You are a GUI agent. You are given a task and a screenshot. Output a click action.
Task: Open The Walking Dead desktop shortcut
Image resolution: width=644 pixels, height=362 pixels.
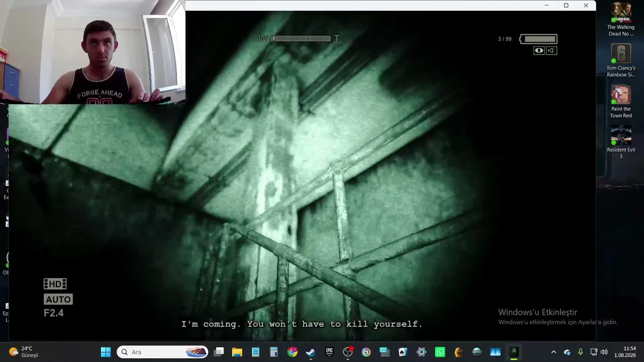tap(621, 20)
